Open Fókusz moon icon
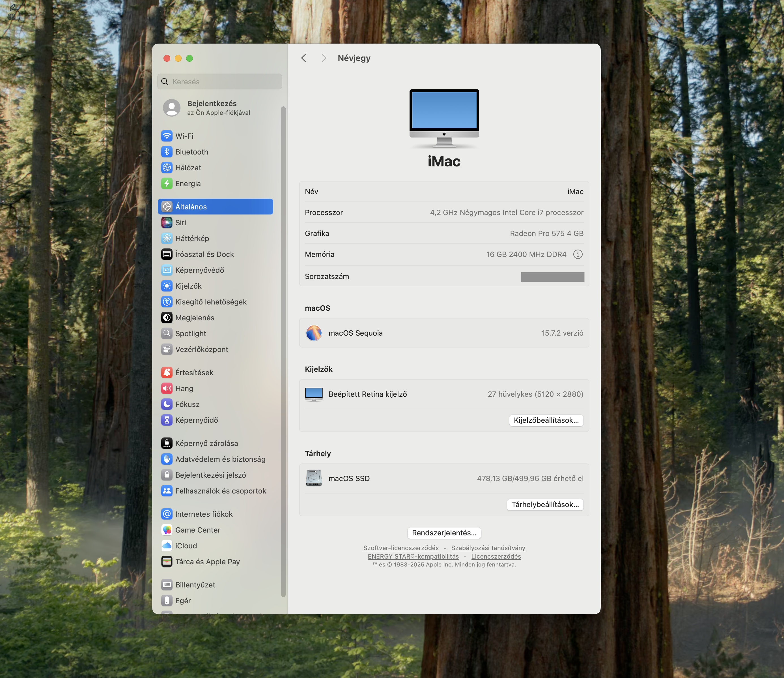784x678 pixels. click(x=167, y=404)
